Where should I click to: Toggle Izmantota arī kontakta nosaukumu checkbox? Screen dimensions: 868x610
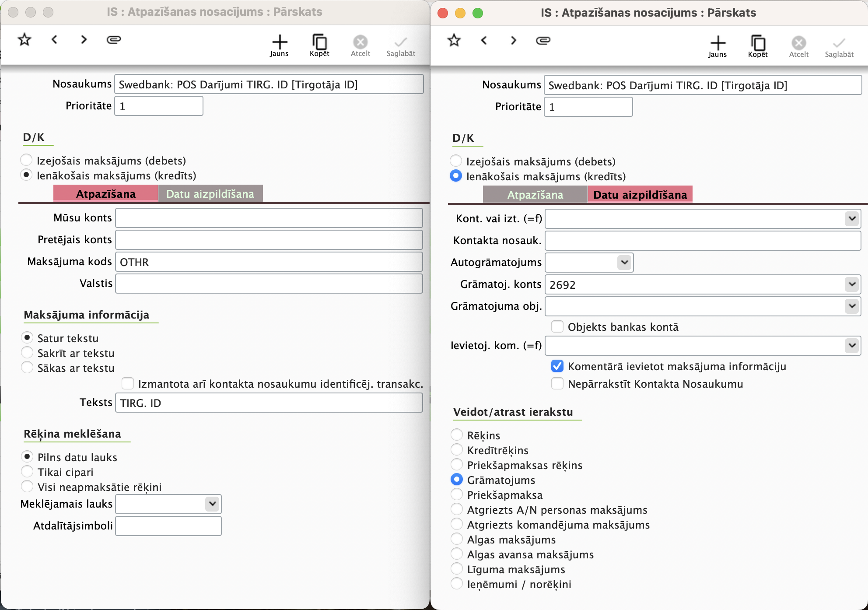point(128,383)
